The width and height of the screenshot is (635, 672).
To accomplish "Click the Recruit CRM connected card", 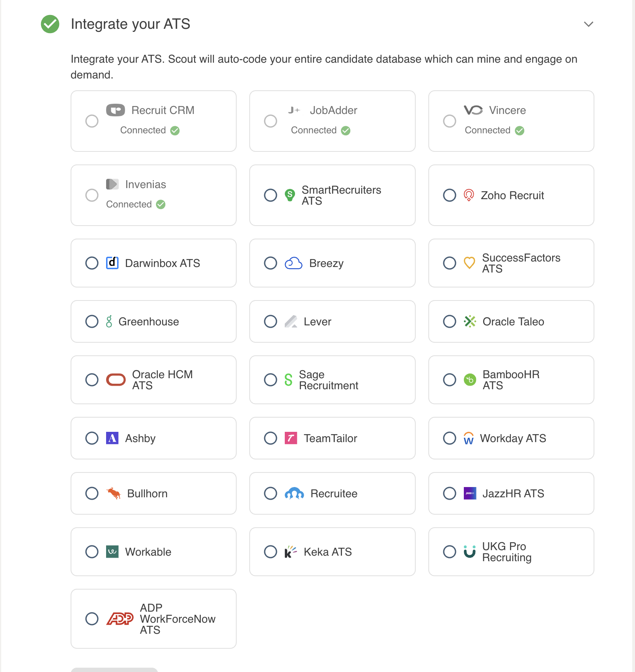I will (154, 121).
